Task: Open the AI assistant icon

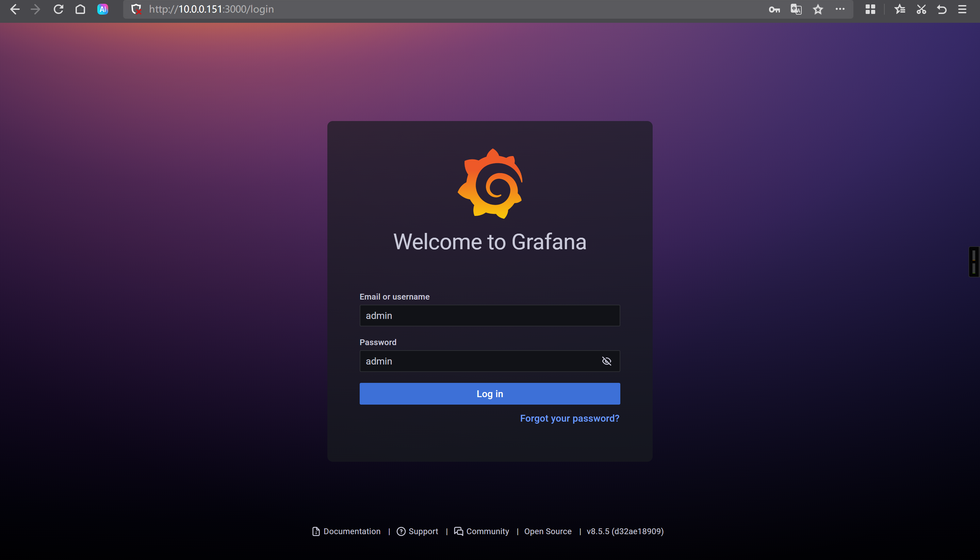Action: coord(102,9)
